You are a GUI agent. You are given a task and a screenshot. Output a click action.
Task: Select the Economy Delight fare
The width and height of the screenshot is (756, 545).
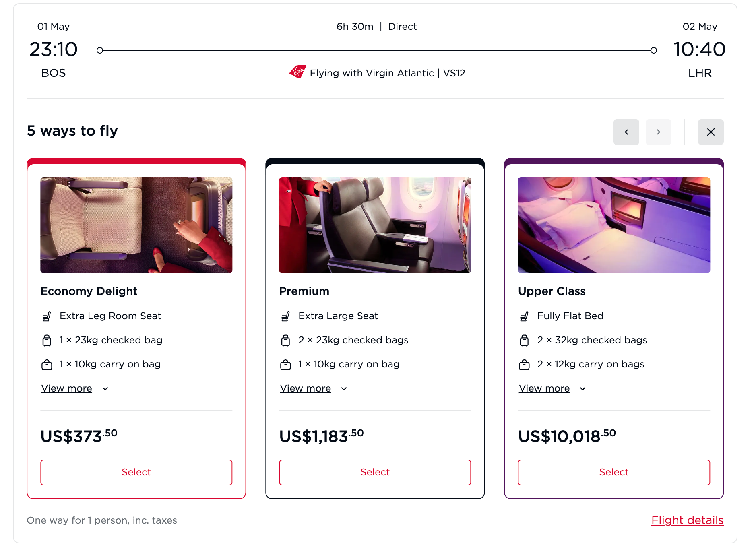pos(136,472)
